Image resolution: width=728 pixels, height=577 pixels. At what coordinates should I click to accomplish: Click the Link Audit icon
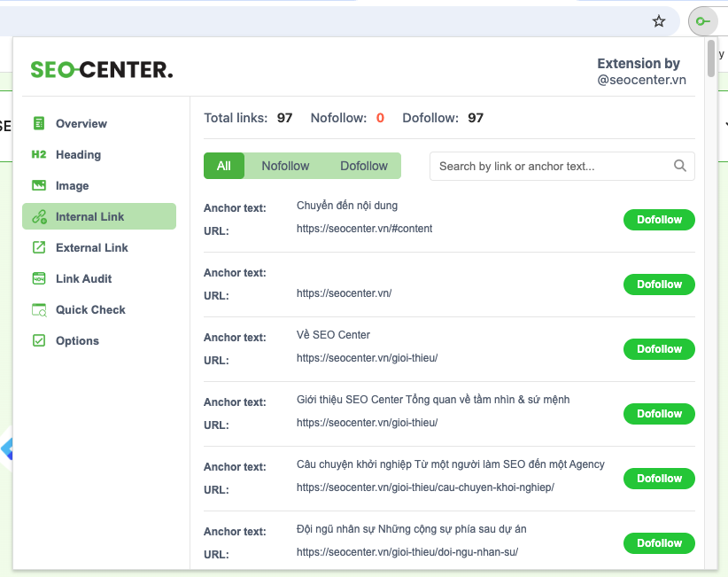click(x=38, y=278)
